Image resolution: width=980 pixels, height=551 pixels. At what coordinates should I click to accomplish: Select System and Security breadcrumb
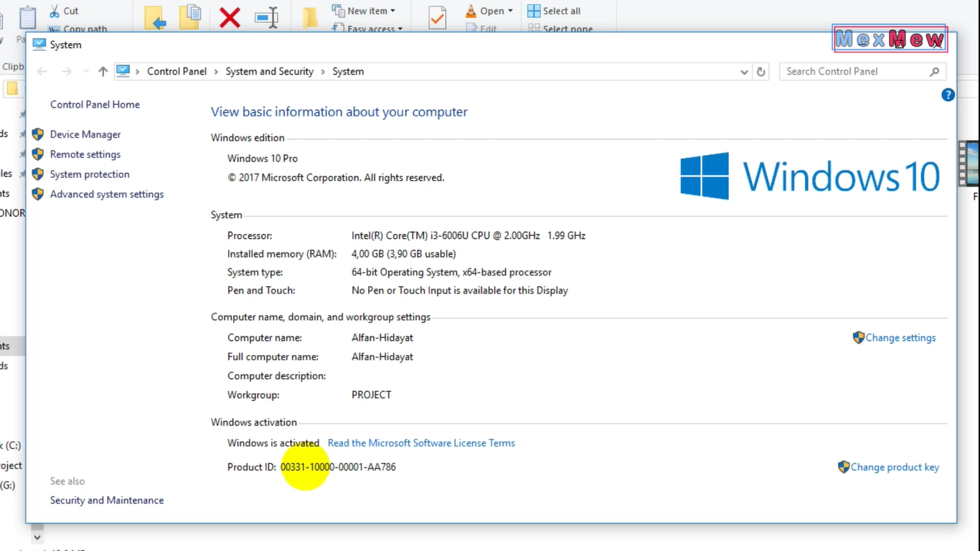coord(269,71)
